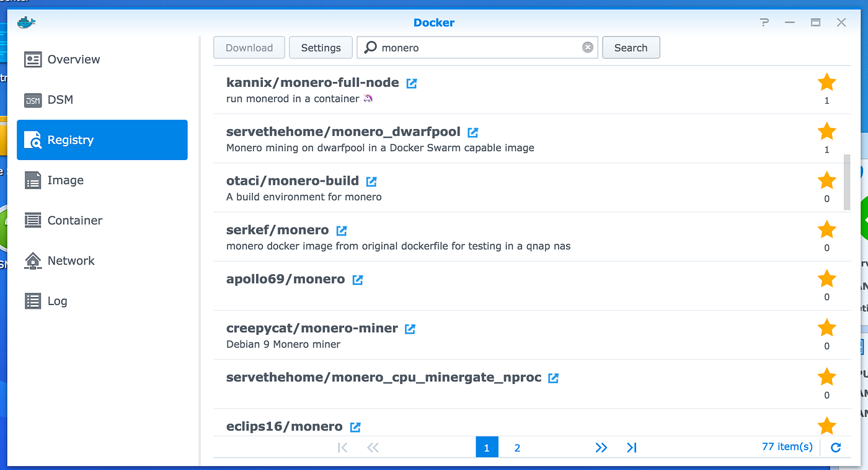The image size is (868, 470).
Task: Jump to last page of results
Action: tap(631, 447)
